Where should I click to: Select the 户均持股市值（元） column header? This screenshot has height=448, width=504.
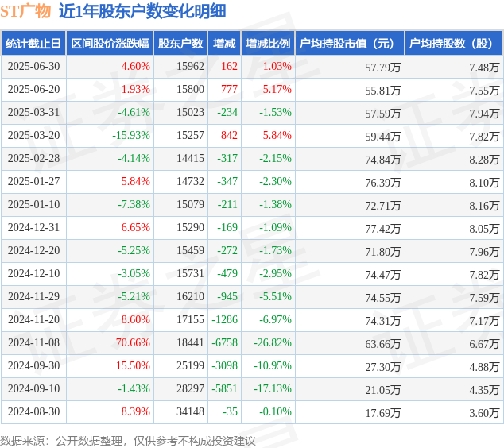coord(350,44)
